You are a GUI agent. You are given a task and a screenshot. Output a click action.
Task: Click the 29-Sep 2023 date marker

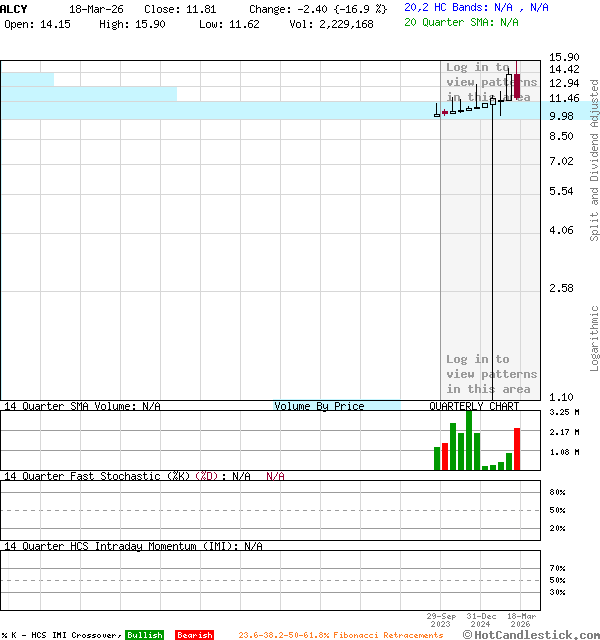(x=443, y=621)
